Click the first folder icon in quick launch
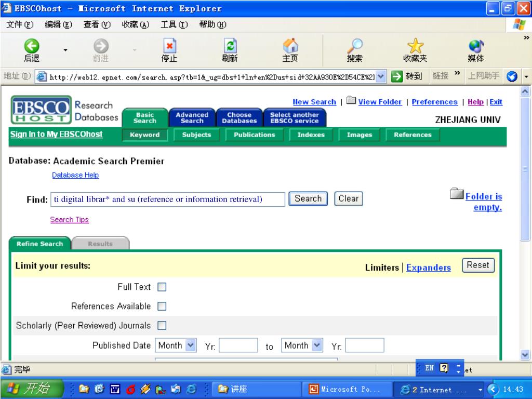This screenshot has height=399, width=532. [84, 389]
